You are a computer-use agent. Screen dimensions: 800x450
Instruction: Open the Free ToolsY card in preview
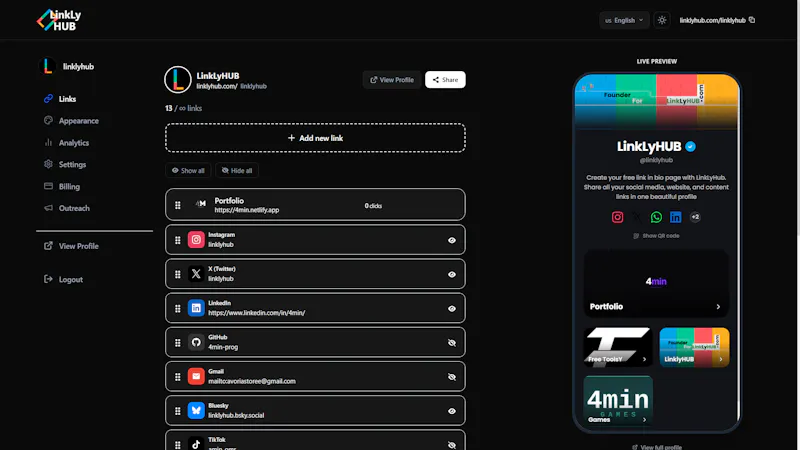(x=618, y=347)
